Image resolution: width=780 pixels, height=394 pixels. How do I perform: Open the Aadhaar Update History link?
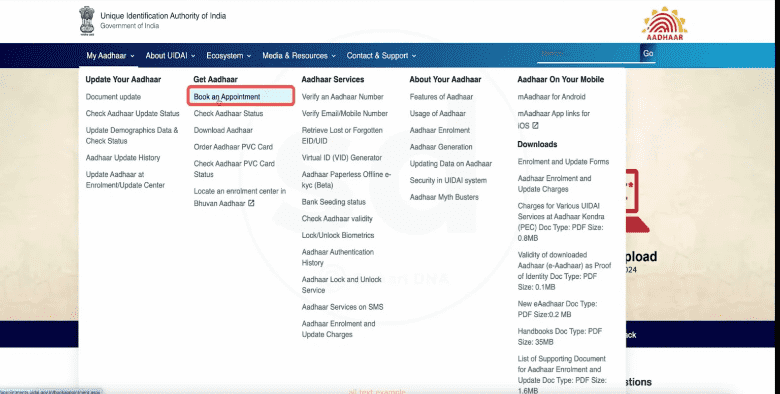click(x=123, y=158)
